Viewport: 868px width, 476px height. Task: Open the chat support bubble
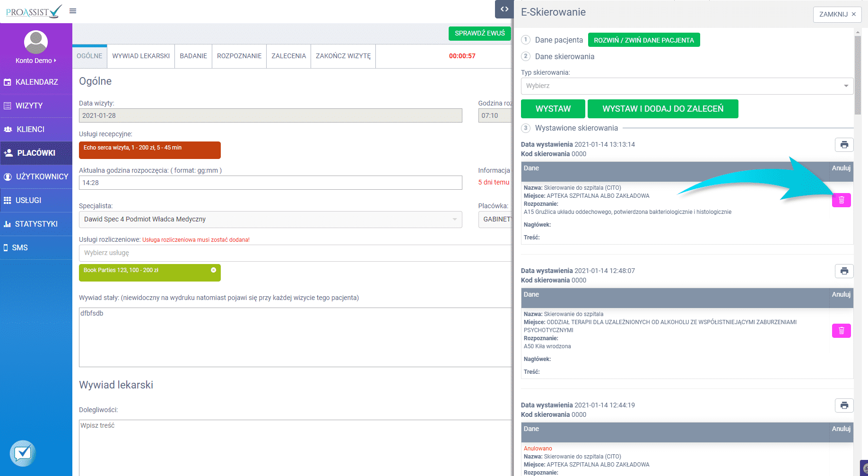coord(23,453)
